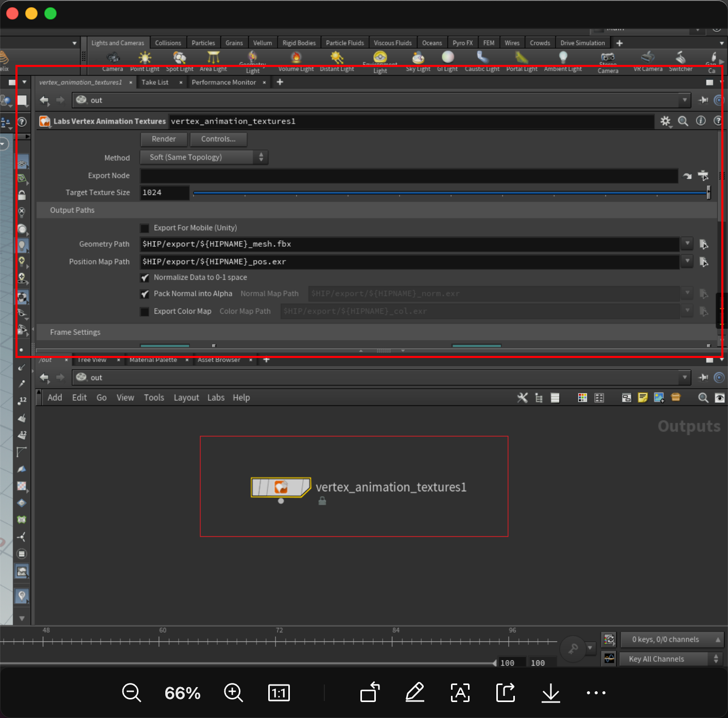
Task: Click the network editor find magnifier icon
Action: [703, 398]
